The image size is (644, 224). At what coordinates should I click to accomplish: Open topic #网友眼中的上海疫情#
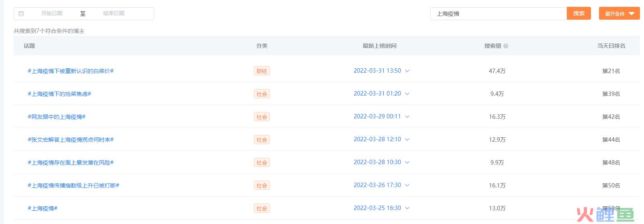tap(57, 117)
